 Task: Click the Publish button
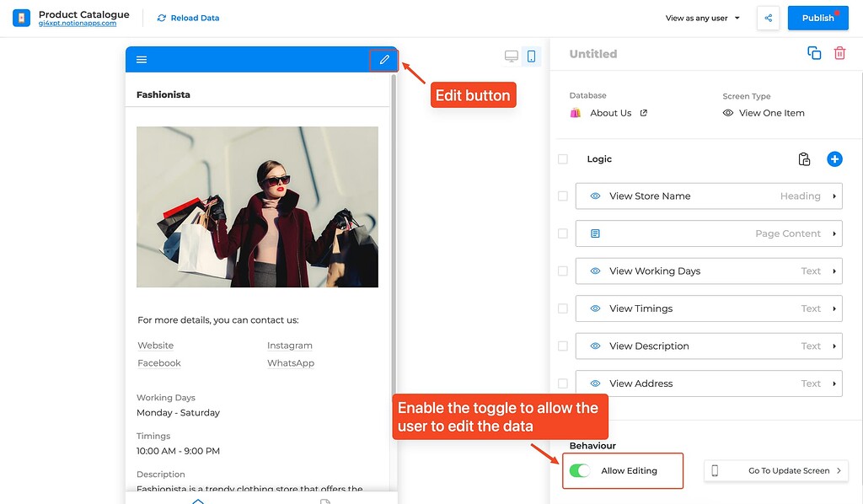click(x=817, y=17)
